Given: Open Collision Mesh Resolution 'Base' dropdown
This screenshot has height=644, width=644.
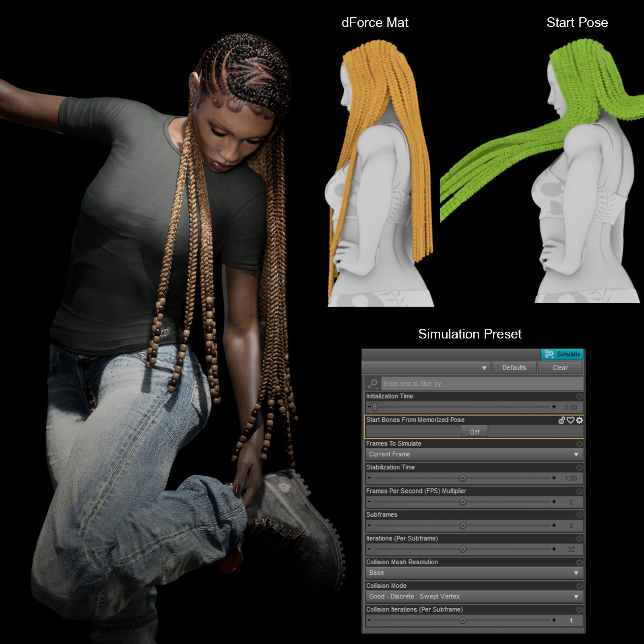Looking at the screenshot, I should tap(474, 573).
